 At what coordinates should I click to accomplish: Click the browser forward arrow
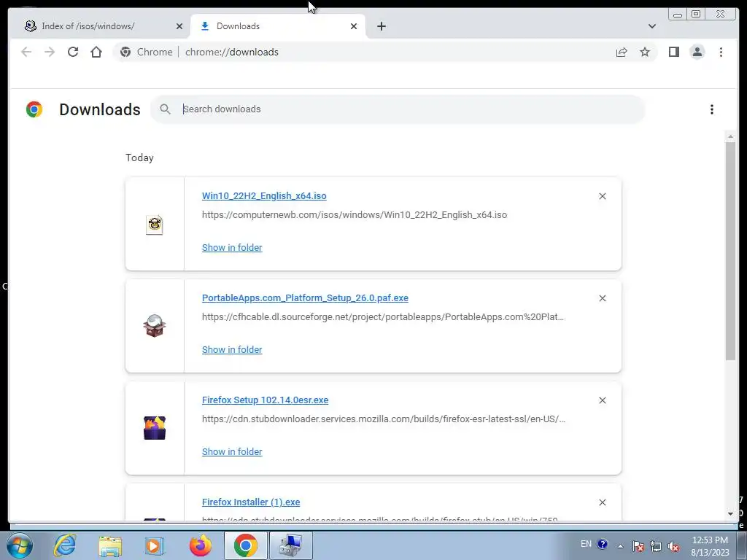tap(50, 52)
